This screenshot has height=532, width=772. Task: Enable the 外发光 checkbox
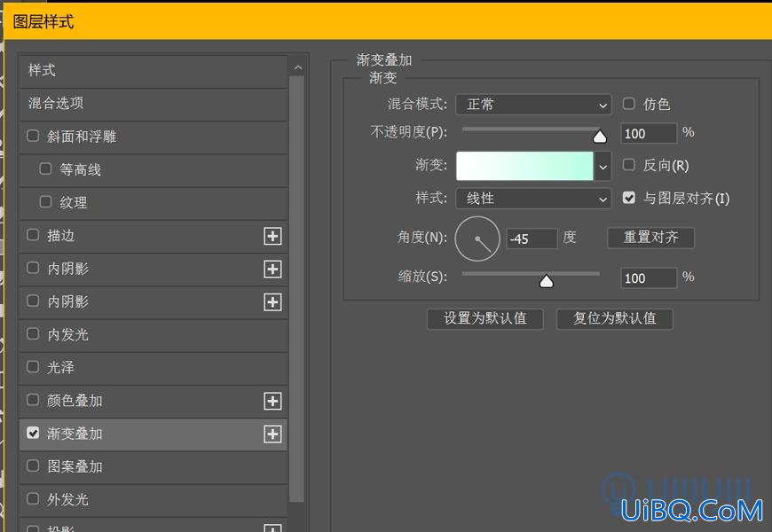coord(33,498)
